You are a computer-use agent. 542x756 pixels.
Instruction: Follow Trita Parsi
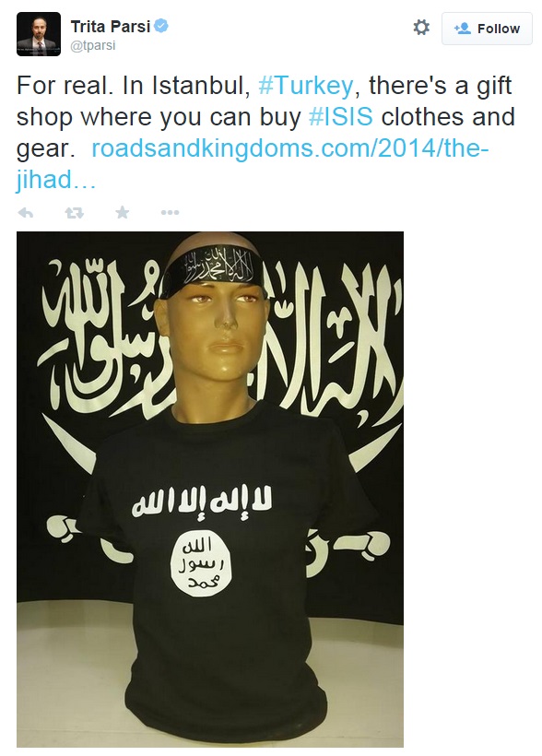pos(487,29)
